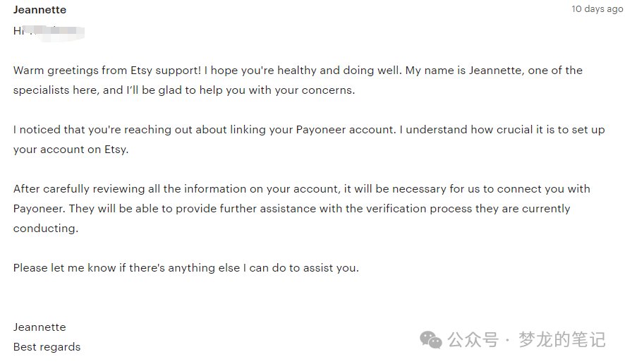Screen dimensions: 625x364
Task: Click the sender name Jeannette at top
Action: tap(40, 10)
